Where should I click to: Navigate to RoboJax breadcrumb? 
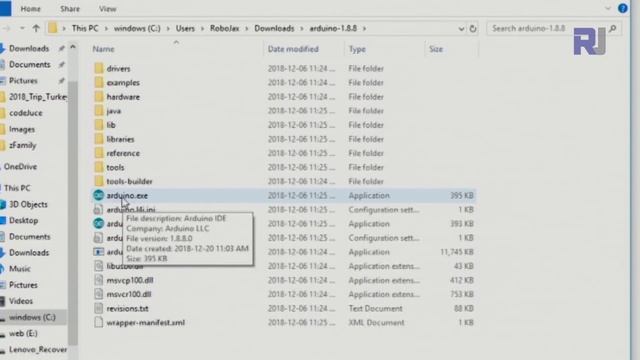coord(224,28)
